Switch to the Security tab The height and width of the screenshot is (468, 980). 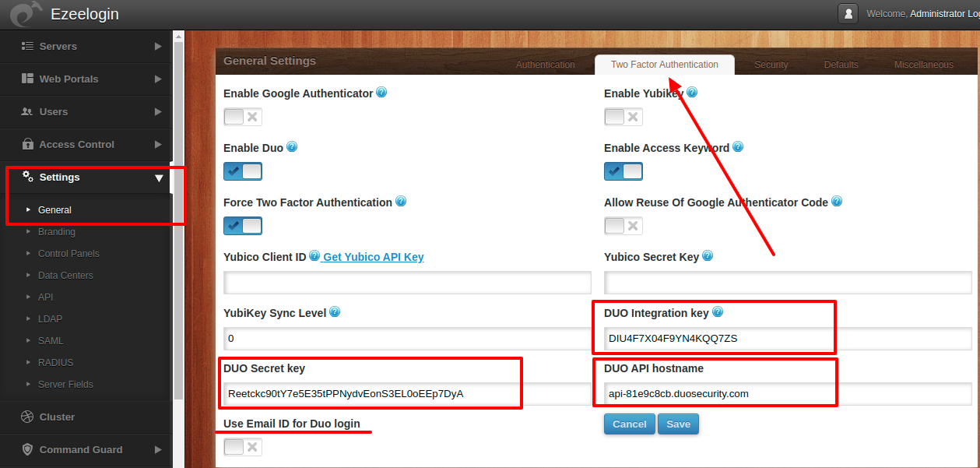[771, 65]
